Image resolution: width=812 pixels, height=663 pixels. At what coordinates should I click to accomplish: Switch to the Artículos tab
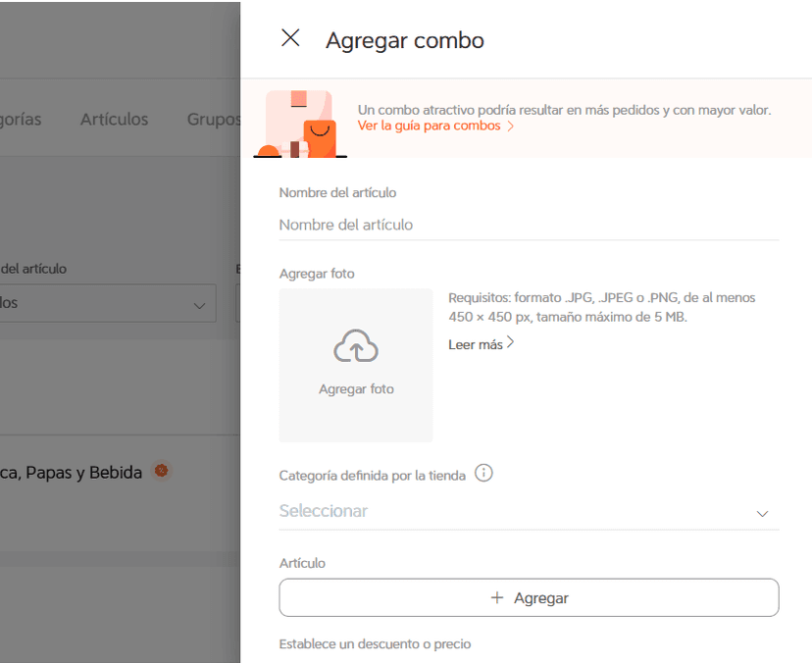point(114,119)
